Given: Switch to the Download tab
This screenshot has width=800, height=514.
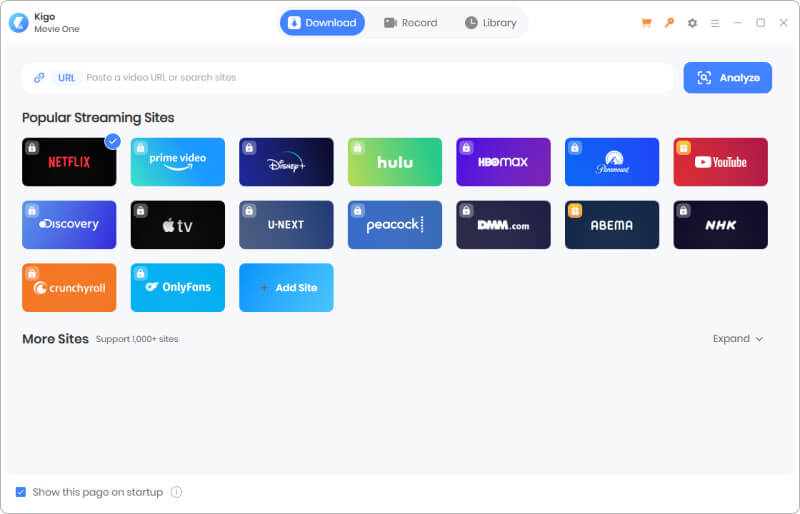Looking at the screenshot, I should click(322, 23).
